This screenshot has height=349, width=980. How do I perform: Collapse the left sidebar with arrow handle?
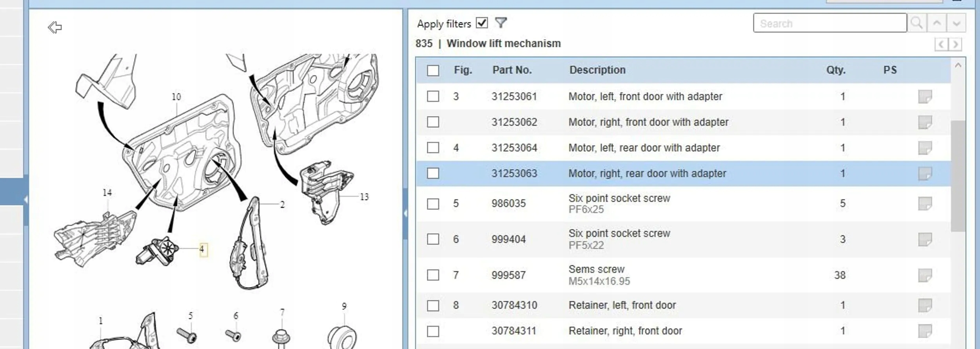26,200
